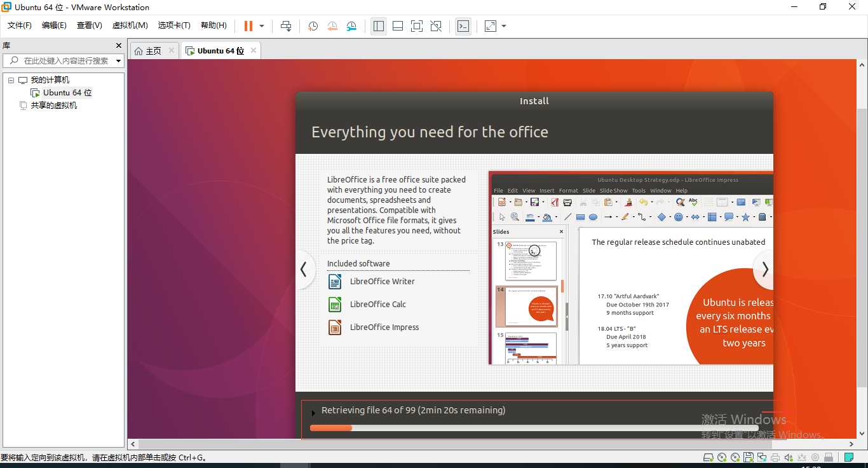The width and height of the screenshot is (868, 468).
Task: Open the 选项卡(T) menu
Action: coord(174,25)
